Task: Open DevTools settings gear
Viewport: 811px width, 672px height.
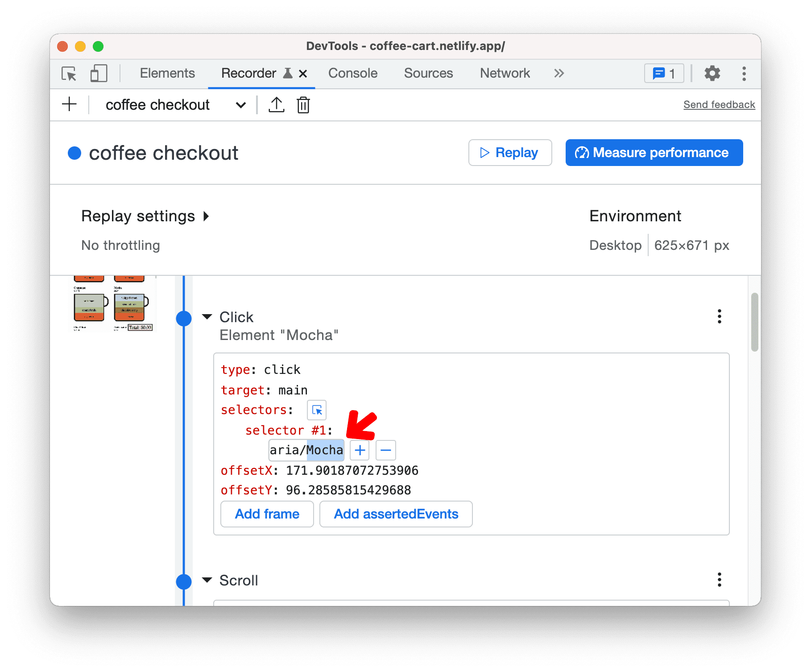Action: [x=712, y=74]
